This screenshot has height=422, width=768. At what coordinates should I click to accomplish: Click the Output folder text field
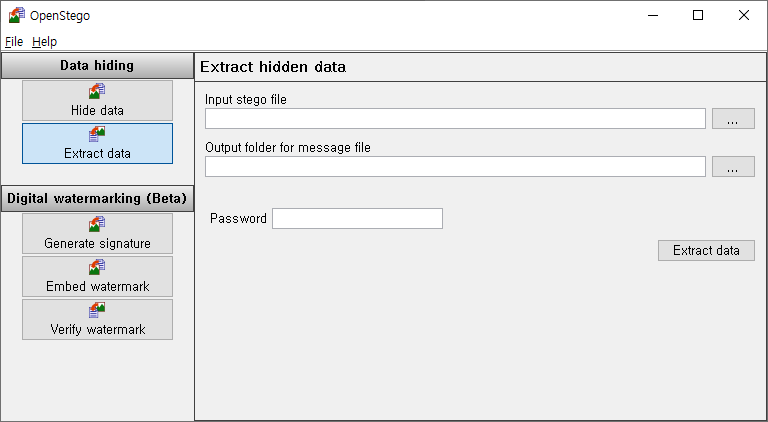(x=455, y=167)
